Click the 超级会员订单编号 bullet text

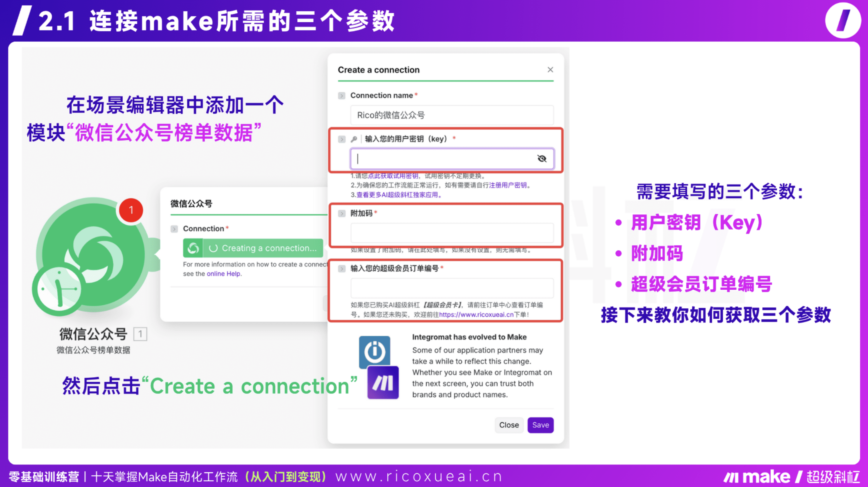(702, 284)
